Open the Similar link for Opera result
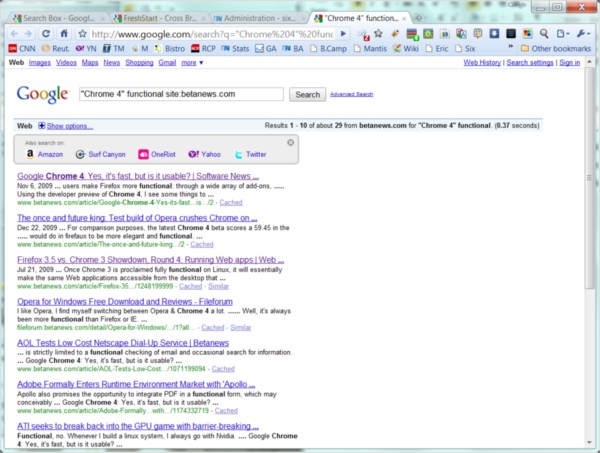The width and height of the screenshot is (600, 453). (241, 328)
